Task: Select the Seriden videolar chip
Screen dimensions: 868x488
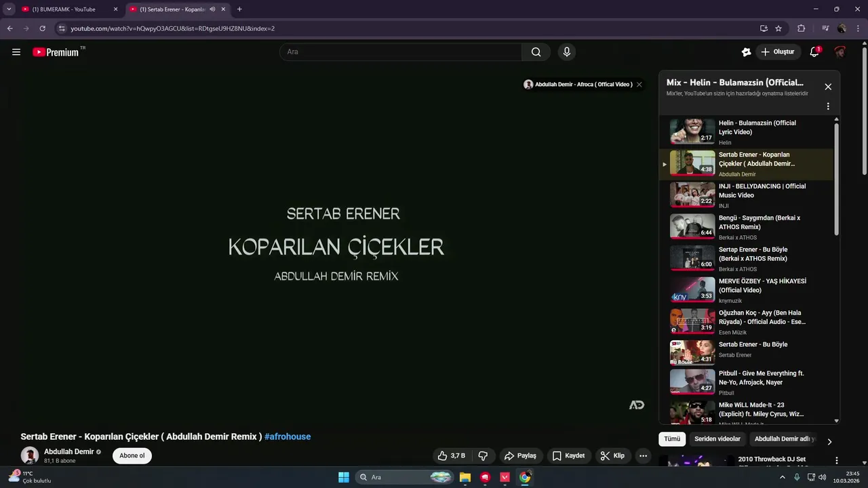Action: coord(717,439)
